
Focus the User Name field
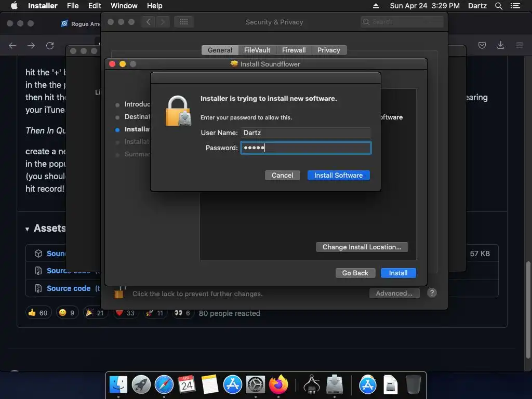(x=305, y=132)
